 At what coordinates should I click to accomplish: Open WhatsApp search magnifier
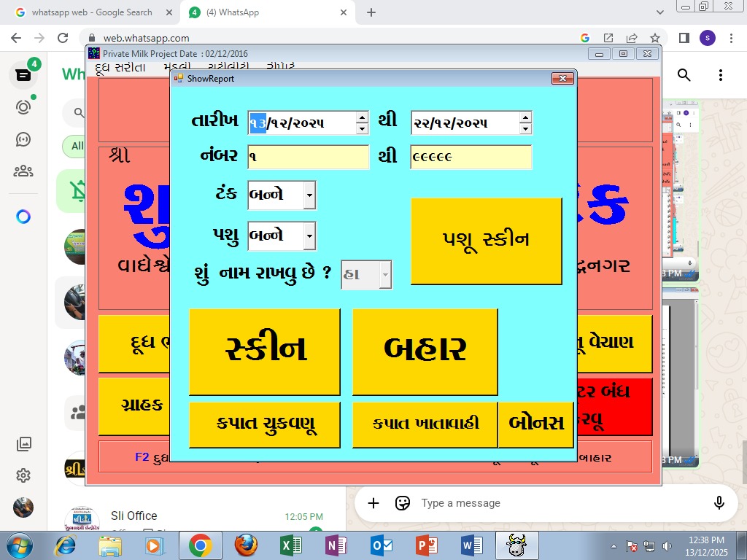tap(683, 75)
